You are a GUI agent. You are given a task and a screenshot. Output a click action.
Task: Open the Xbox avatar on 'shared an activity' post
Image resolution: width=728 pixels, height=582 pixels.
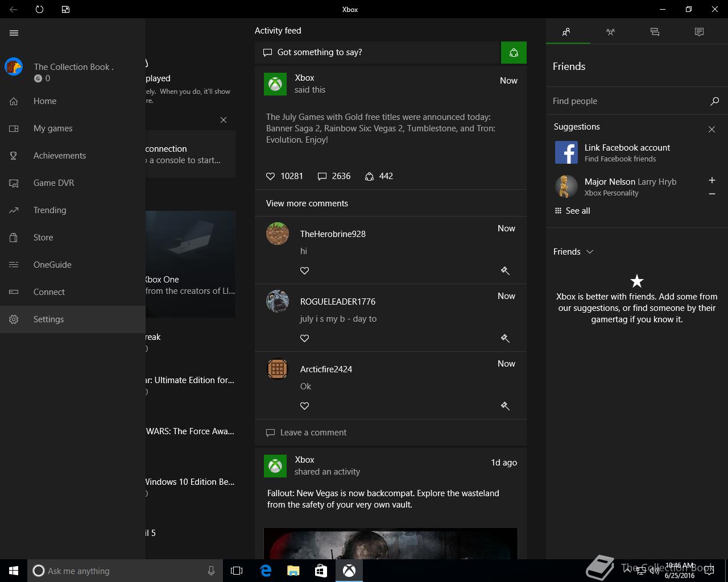point(275,466)
